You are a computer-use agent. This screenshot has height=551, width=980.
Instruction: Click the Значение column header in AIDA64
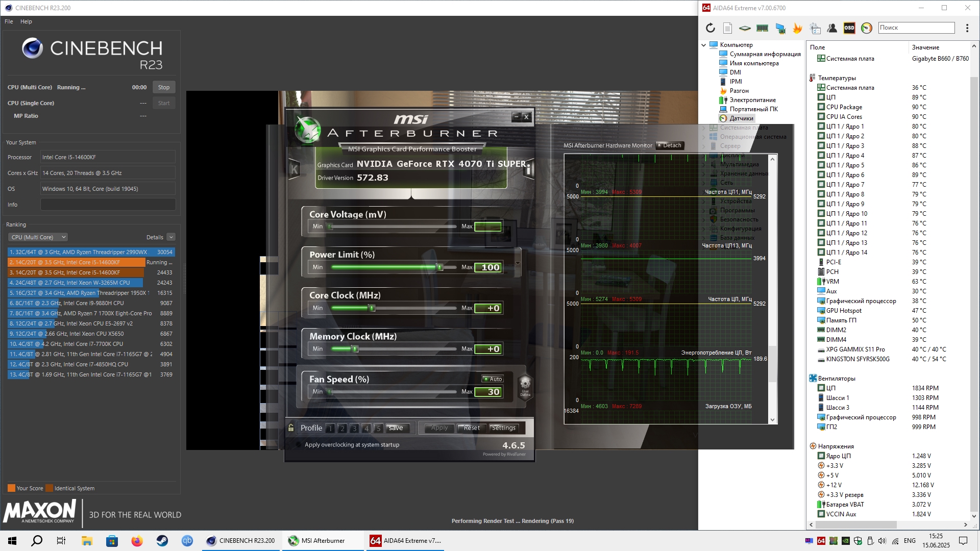(925, 47)
